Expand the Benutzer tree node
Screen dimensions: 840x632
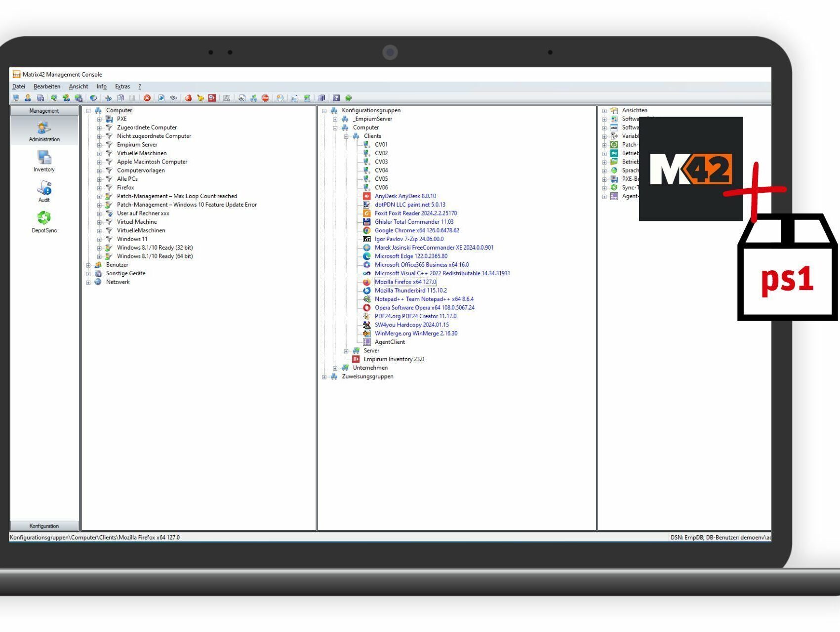(x=88, y=265)
